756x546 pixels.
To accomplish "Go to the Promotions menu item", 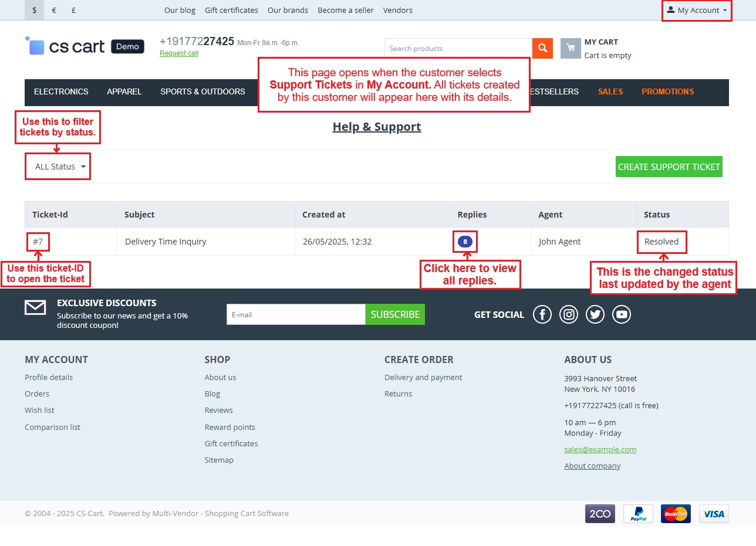I will 667,91.
